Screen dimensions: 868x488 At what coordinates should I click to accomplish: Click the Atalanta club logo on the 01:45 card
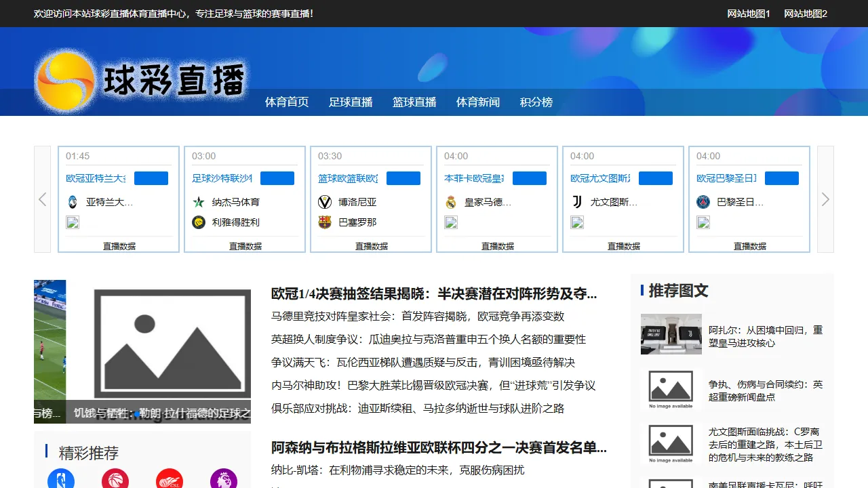[73, 201]
